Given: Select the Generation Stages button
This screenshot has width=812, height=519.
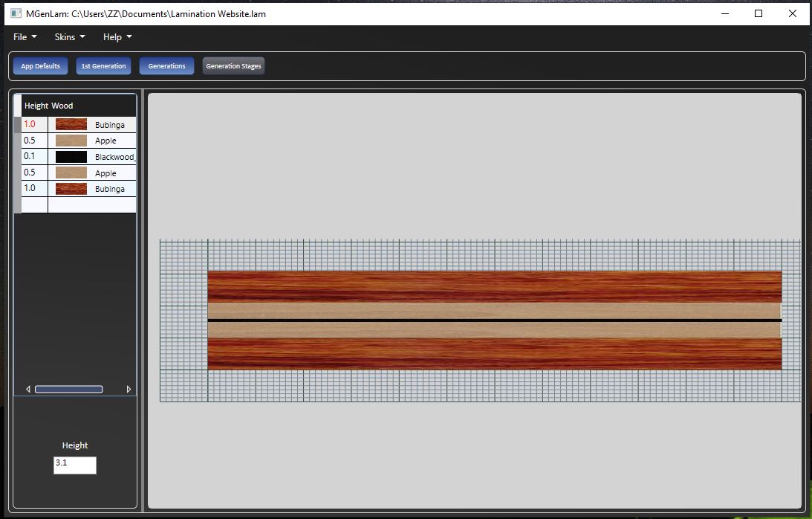Looking at the screenshot, I should tap(233, 66).
